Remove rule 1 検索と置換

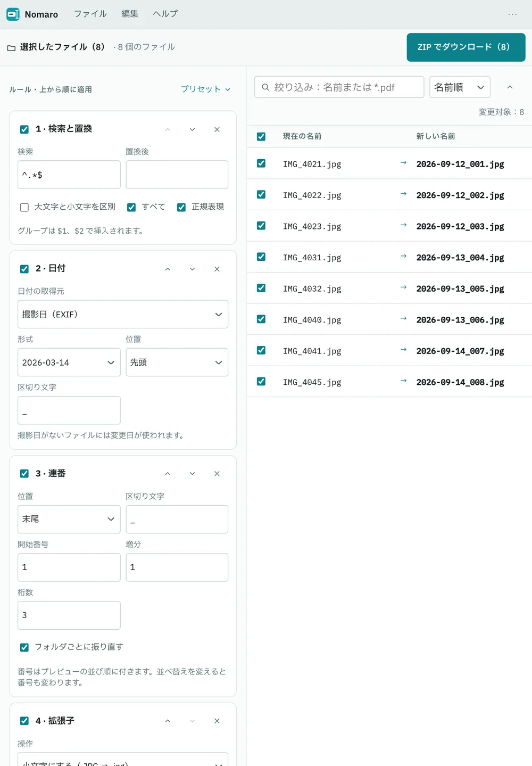(x=217, y=129)
